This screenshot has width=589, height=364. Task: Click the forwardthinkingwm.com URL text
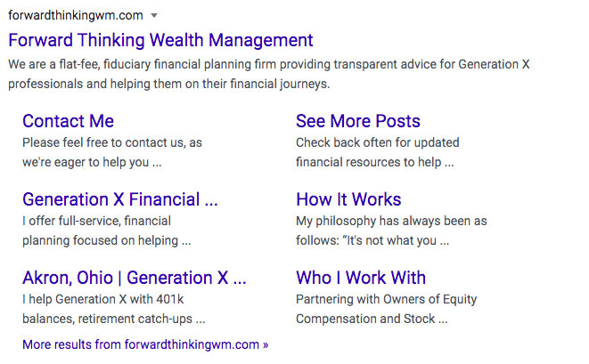75,15
